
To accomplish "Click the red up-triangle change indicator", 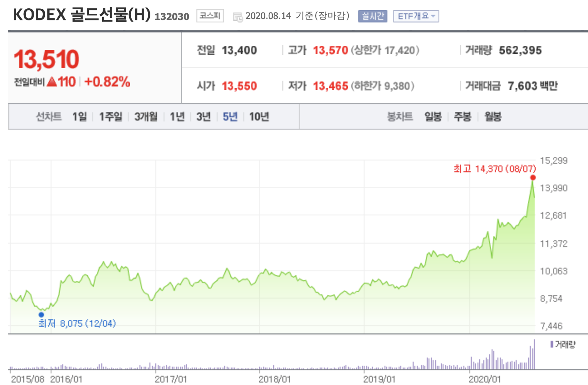I will click(52, 81).
